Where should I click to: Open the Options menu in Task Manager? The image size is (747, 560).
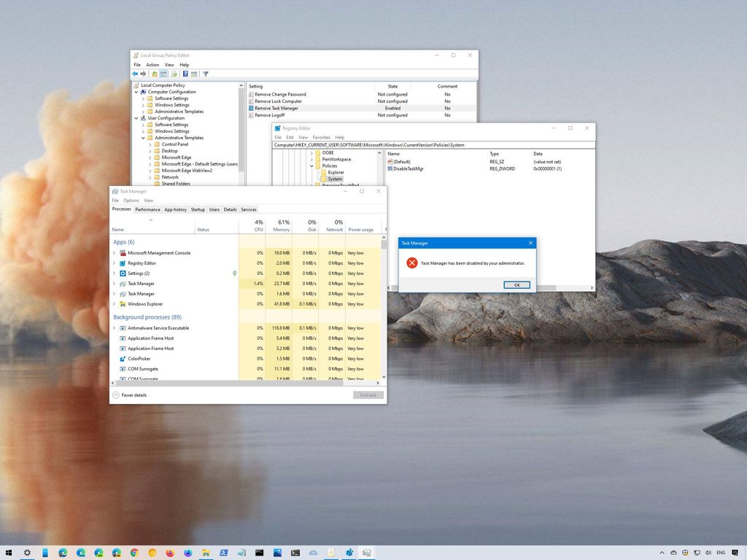[x=131, y=200]
